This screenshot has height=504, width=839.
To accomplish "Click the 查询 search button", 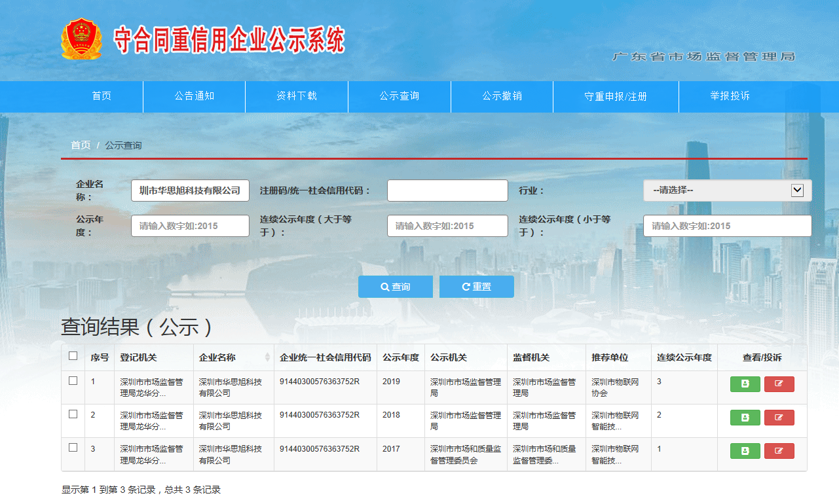I will 395,287.
